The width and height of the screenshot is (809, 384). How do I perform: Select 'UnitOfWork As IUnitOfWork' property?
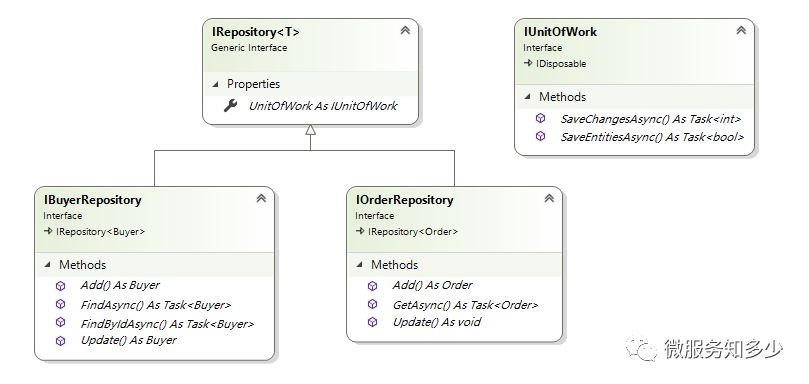click(x=323, y=106)
